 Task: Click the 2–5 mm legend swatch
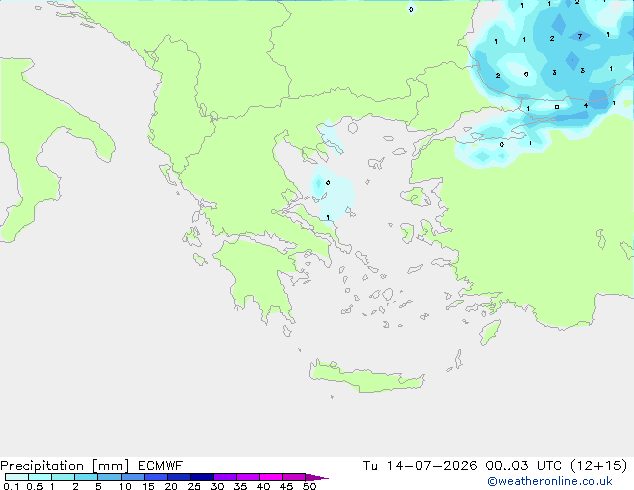86,477
